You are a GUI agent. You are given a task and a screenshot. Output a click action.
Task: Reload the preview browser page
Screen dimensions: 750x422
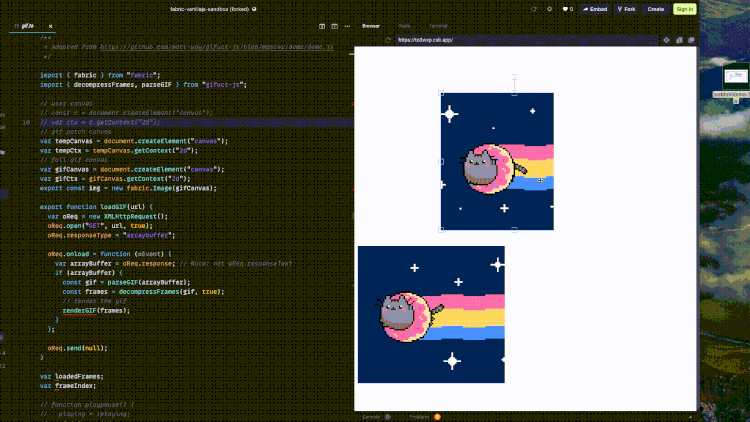[387, 40]
